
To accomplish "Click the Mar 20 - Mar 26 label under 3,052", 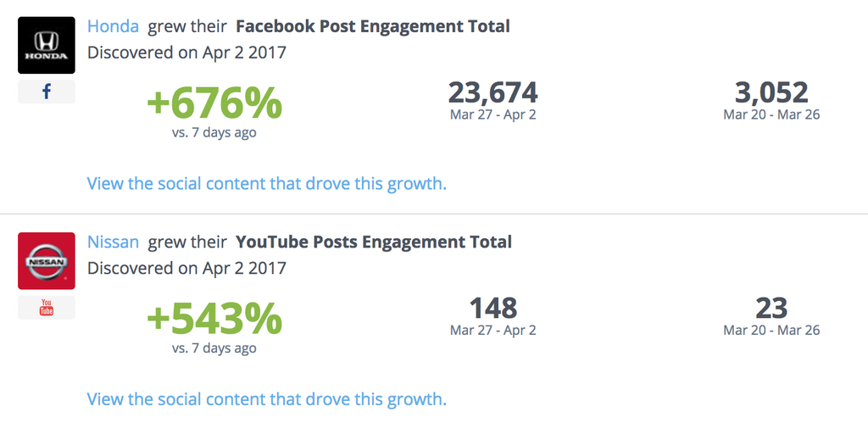I will (x=771, y=114).
